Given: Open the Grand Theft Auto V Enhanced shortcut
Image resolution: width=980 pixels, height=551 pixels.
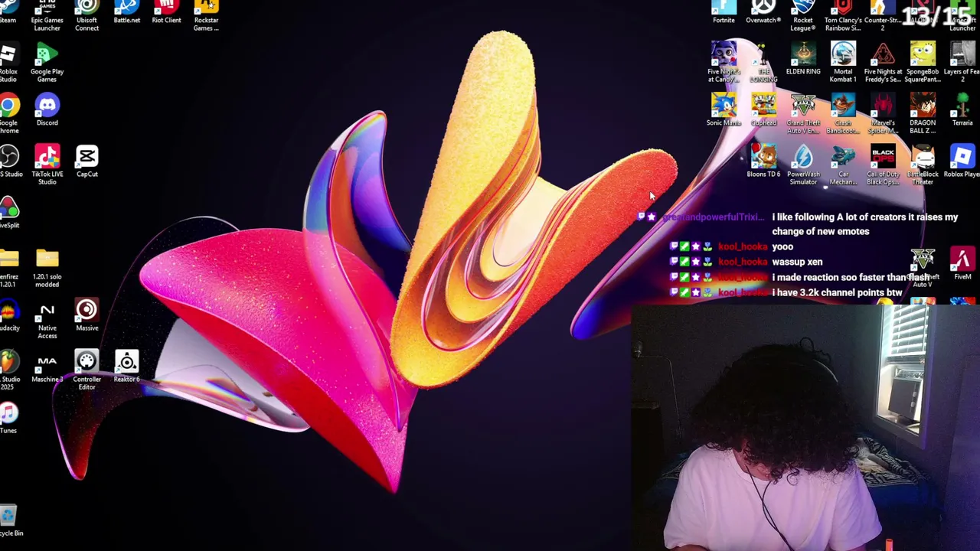Looking at the screenshot, I should click(803, 115).
